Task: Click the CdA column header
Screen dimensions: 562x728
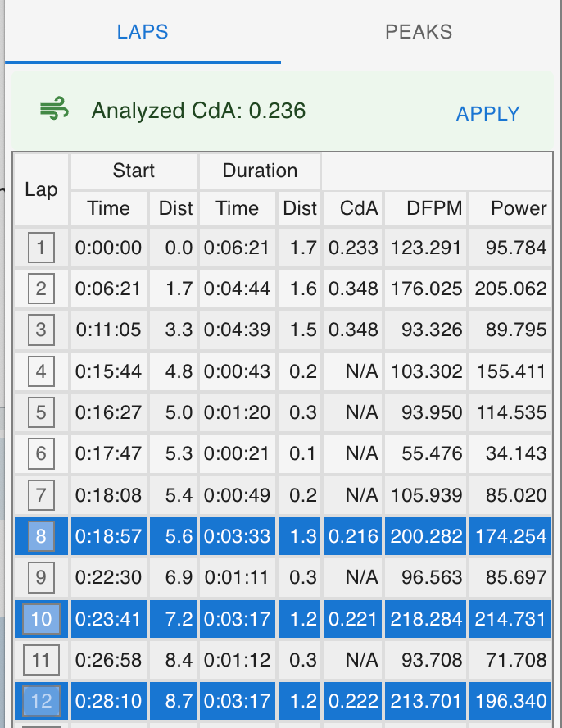Action: pos(353,209)
